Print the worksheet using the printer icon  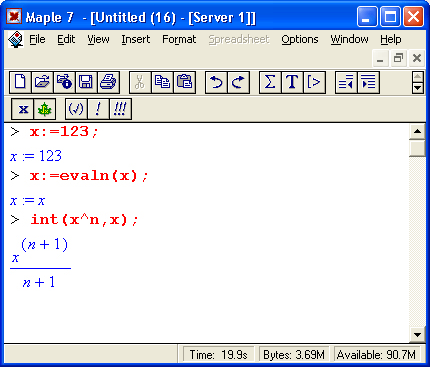click(x=108, y=82)
